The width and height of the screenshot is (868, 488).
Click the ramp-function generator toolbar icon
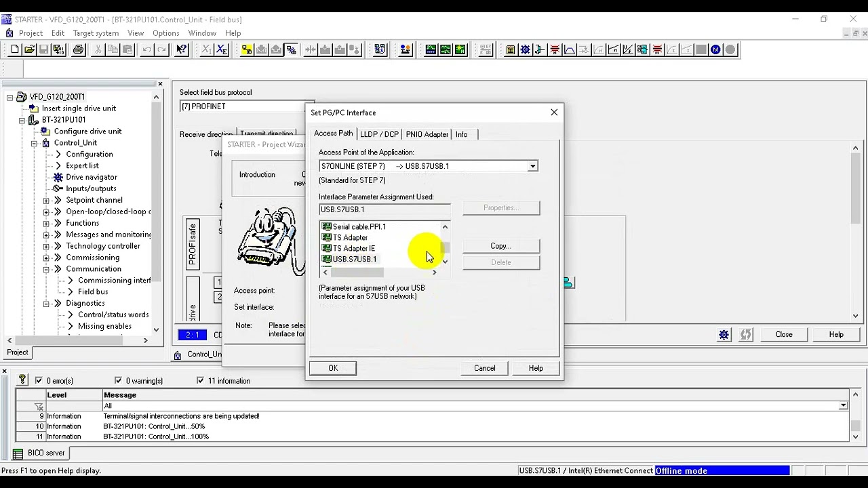click(x=570, y=49)
